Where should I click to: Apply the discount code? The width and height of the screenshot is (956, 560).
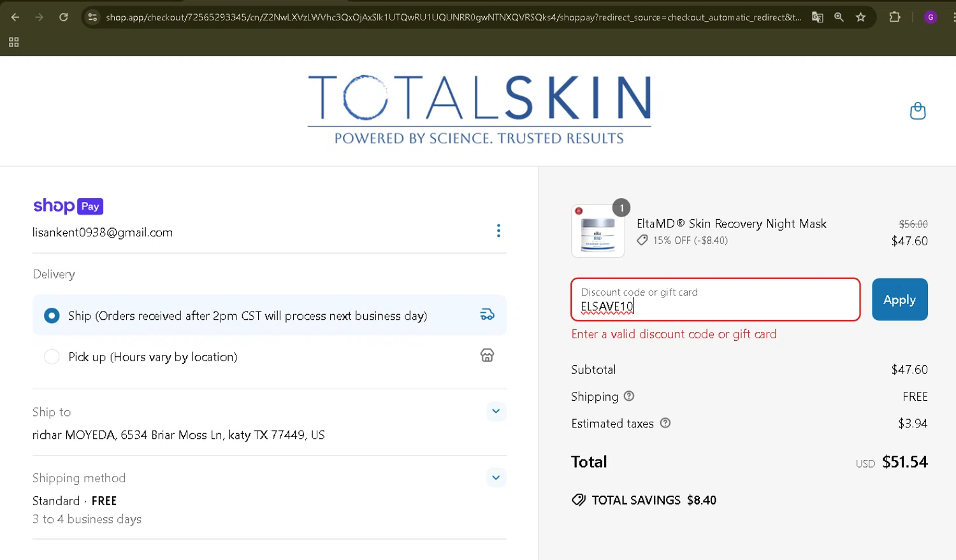click(899, 299)
